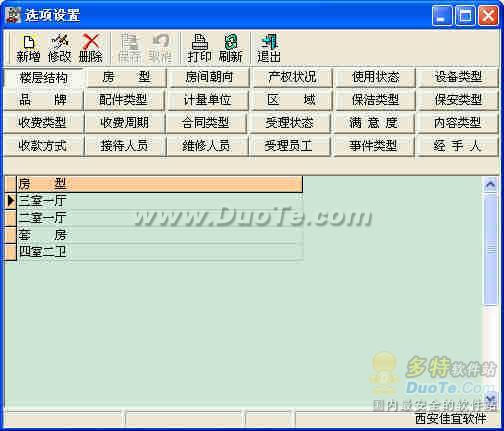Select the 区 域 category button
Image resolution: width=504 pixels, height=431 pixels.
pyautogui.click(x=291, y=100)
